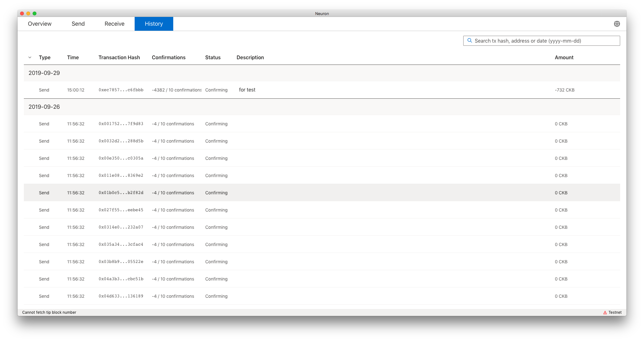Click Confirming status in 0x0314e0 row
The width and height of the screenshot is (644, 341).
[x=216, y=227]
